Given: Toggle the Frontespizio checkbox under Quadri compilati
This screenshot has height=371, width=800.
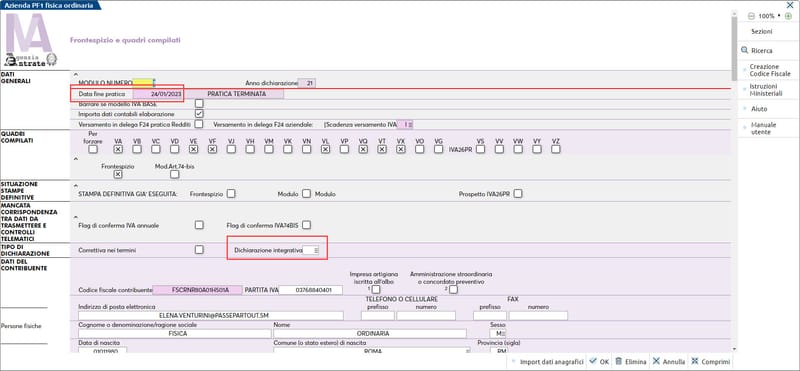Looking at the screenshot, I should click(x=118, y=175).
